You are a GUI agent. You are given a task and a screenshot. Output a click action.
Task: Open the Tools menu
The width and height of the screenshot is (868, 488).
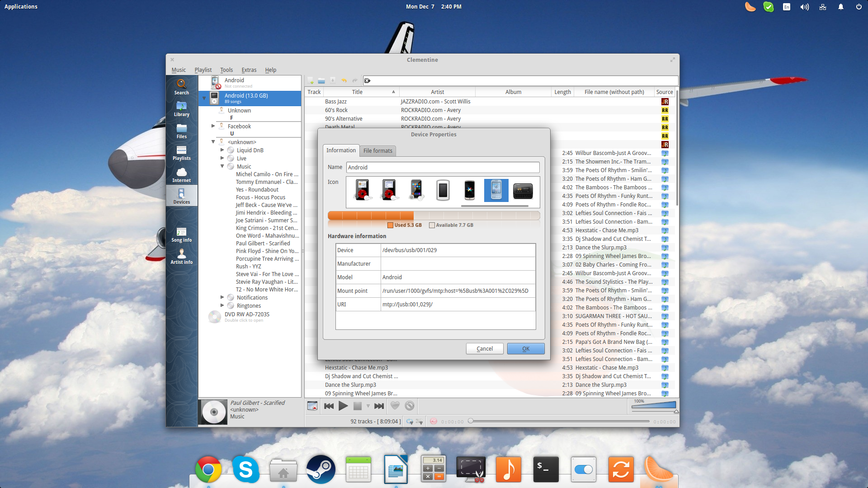226,70
